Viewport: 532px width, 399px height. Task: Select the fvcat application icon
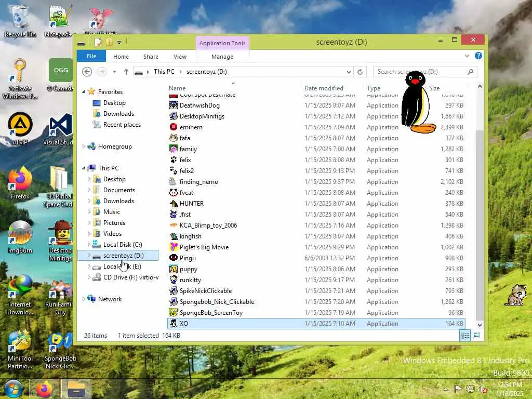174,192
